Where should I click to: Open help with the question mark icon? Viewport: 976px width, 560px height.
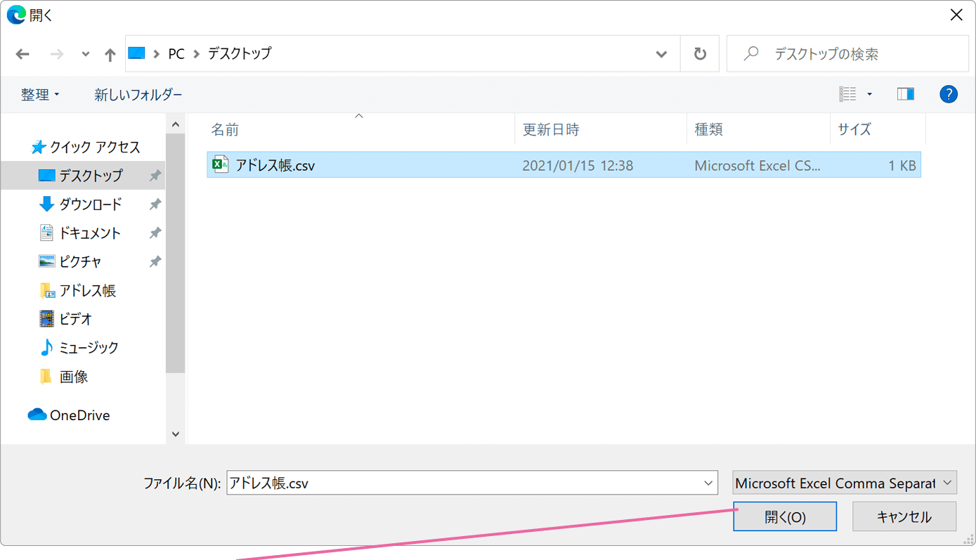[949, 94]
